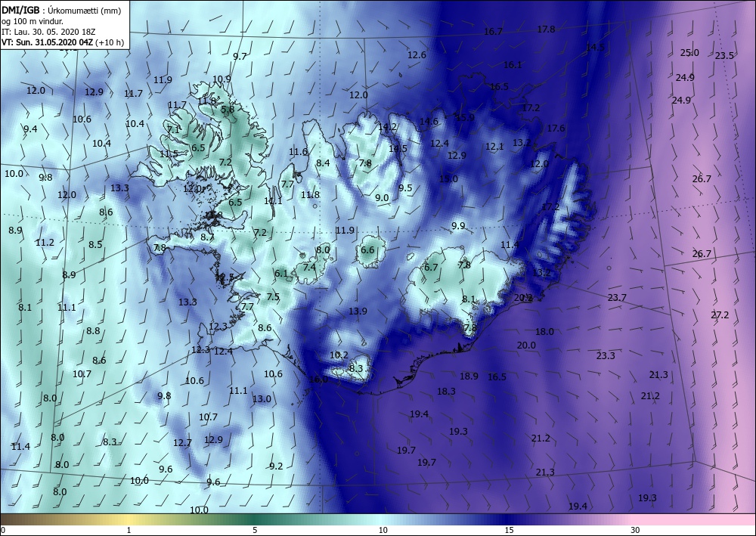
Task: Click the map value "10.2"
Action: click(339, 355)
